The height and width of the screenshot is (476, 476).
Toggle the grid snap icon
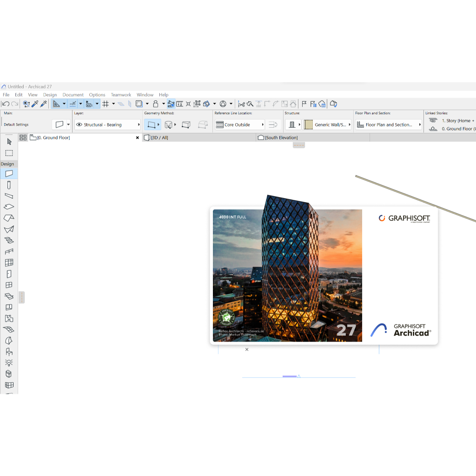click(x=106, y=104)
